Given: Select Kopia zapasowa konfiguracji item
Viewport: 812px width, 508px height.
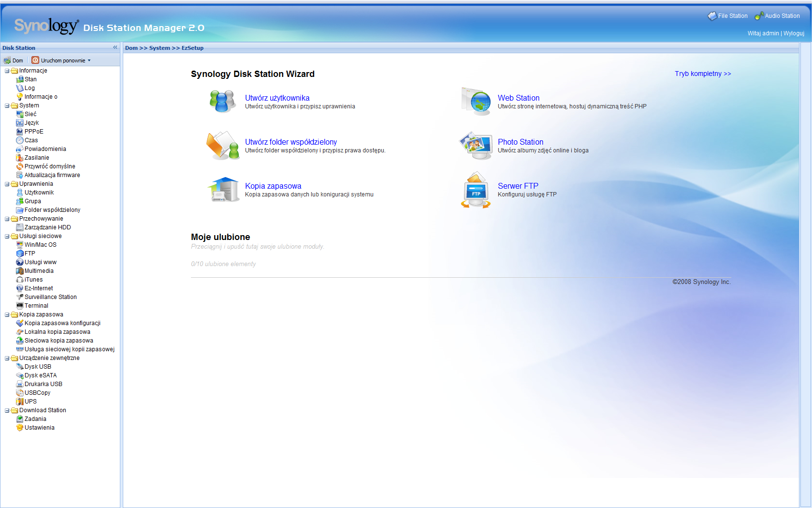Looking at the screenshot, I should [x=63, y=323].
